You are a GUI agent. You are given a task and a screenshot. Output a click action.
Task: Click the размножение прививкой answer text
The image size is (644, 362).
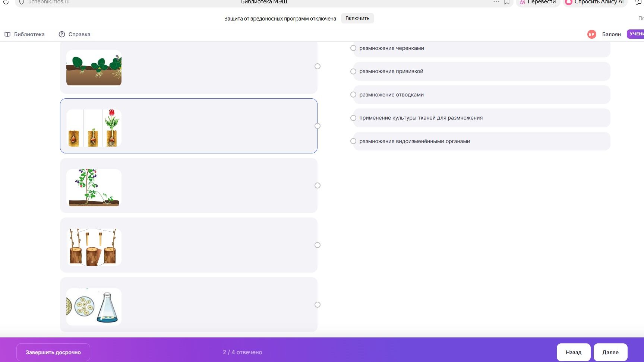pyautogui.click(x=391, y=71)
